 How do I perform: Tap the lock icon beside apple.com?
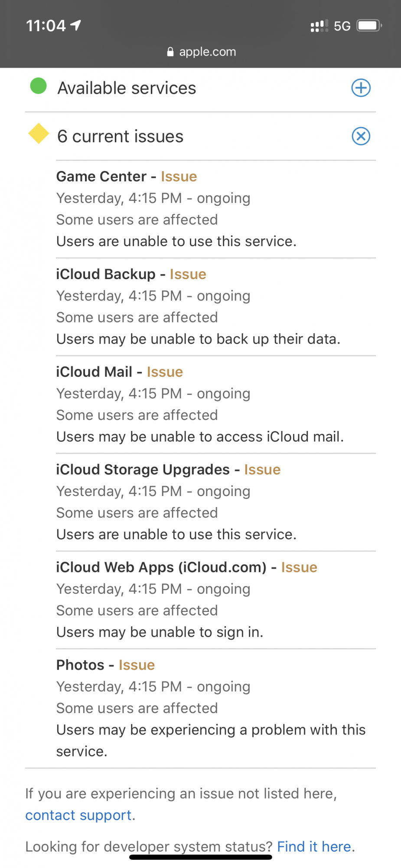coord(170,52)
